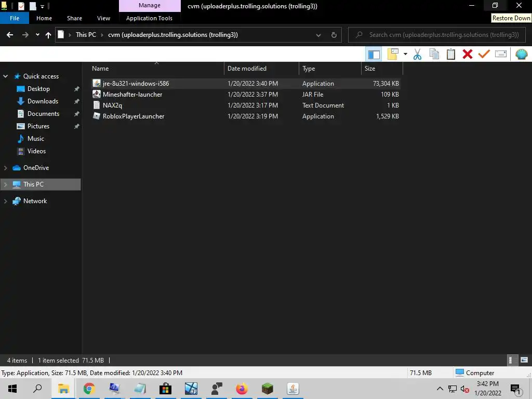Image resolution: width=532 pixels, height=399 pixels.
Task: Click the Copy pages icon
Action: [x=434, y=54]
